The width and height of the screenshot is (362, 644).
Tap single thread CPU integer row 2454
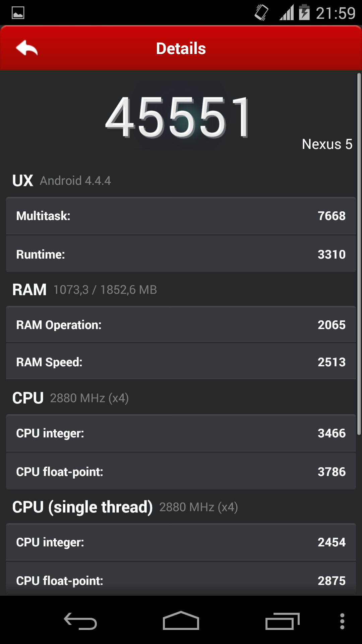[x=181, y=542]
